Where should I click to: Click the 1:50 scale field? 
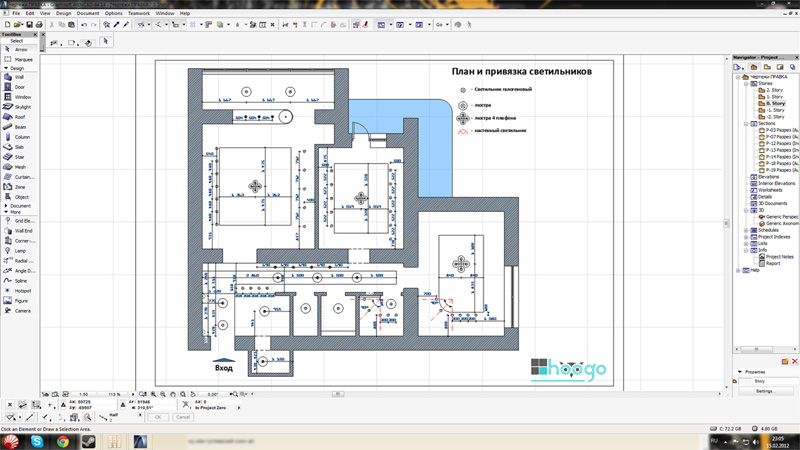point(84,394)
